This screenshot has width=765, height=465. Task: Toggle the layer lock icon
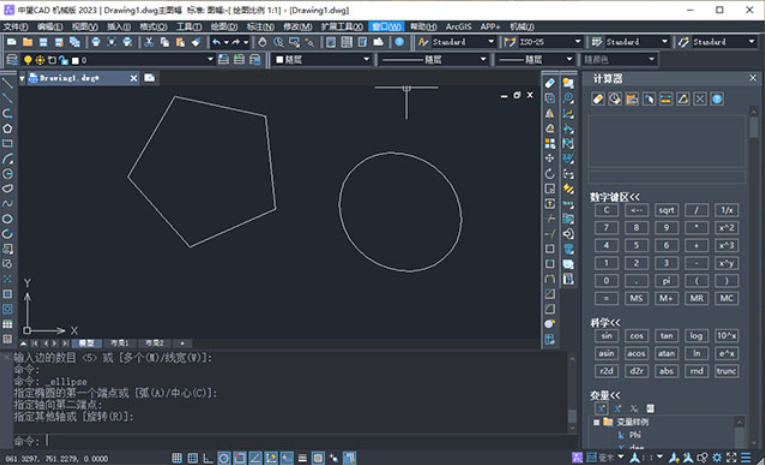tap(63, 60)
